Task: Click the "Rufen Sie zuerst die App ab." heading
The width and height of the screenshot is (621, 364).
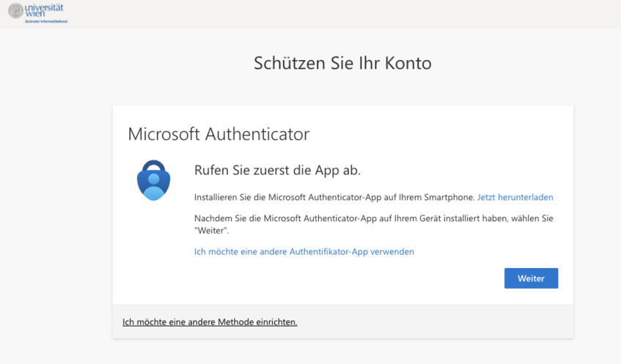Action: click(x=277, y=170)
